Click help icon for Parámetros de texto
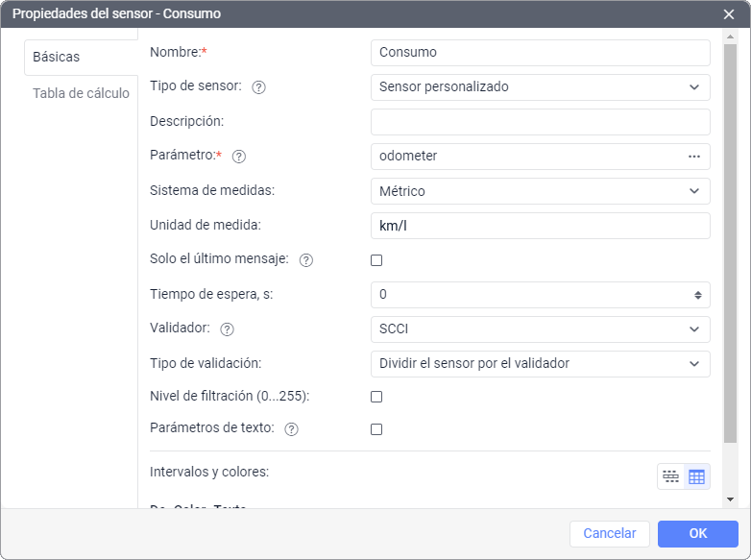The height and width of the screenshot is (560, 751). click(x=292, y=429)
